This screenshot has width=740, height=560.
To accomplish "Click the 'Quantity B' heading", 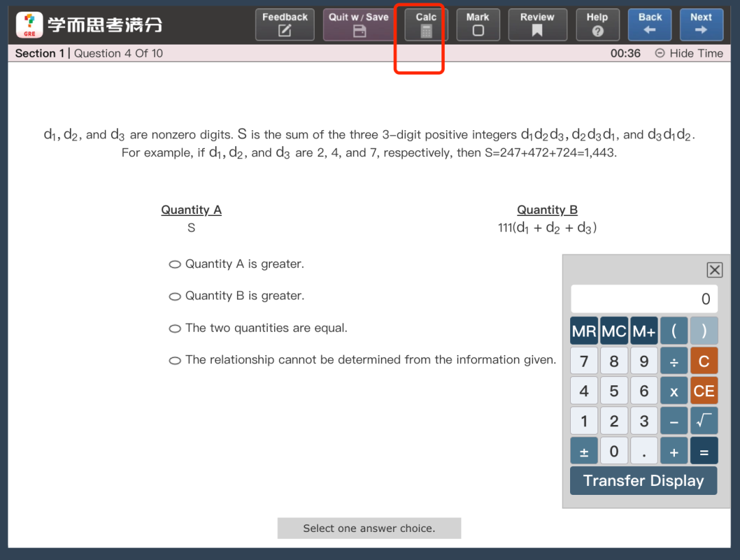I will coord(547,210).
